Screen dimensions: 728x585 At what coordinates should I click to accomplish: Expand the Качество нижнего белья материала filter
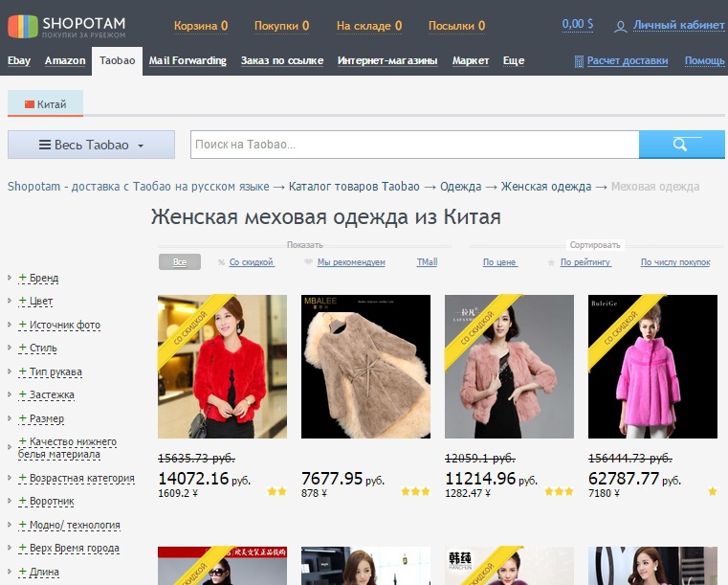point(67,448)
